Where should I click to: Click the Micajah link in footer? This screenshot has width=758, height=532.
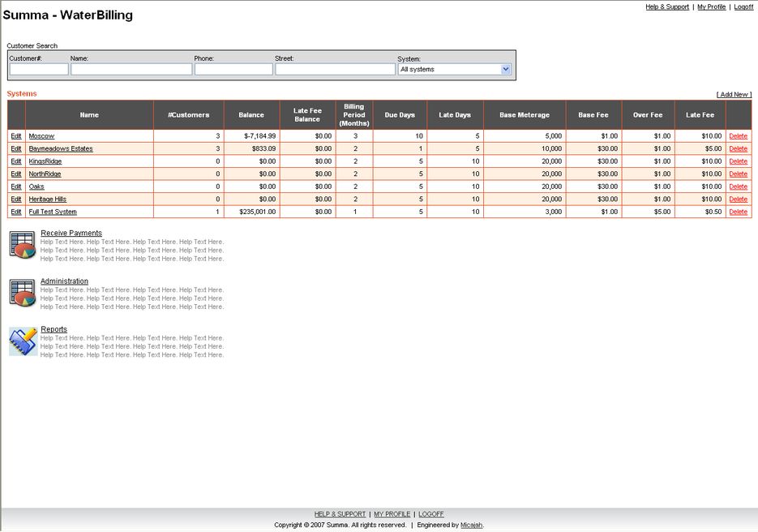[471, 525]
